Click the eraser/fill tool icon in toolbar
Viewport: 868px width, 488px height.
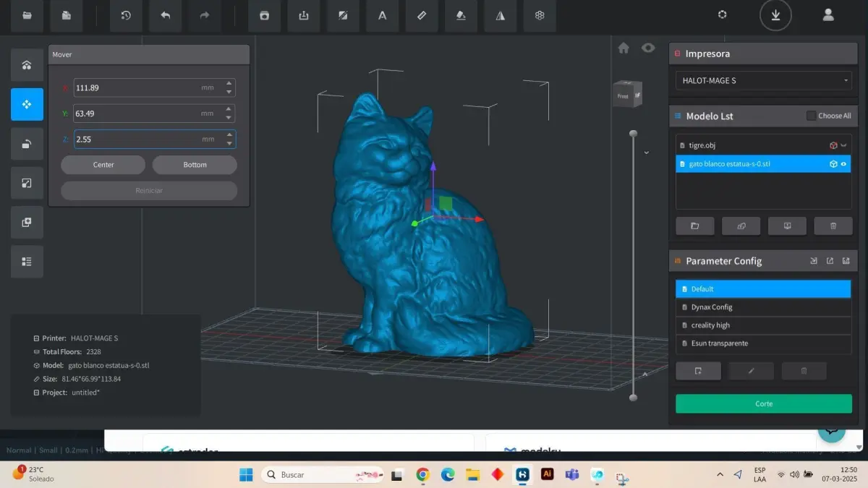point(461,15)
